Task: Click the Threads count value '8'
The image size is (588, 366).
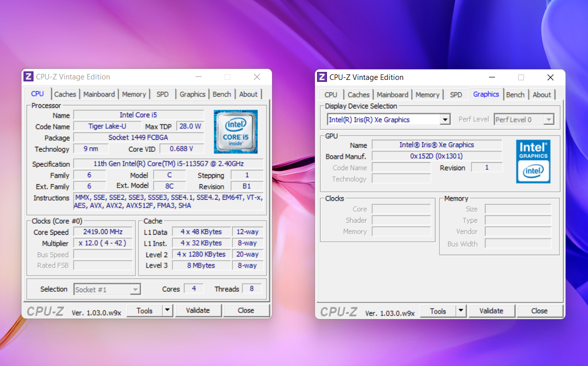Action: point(251,289)
